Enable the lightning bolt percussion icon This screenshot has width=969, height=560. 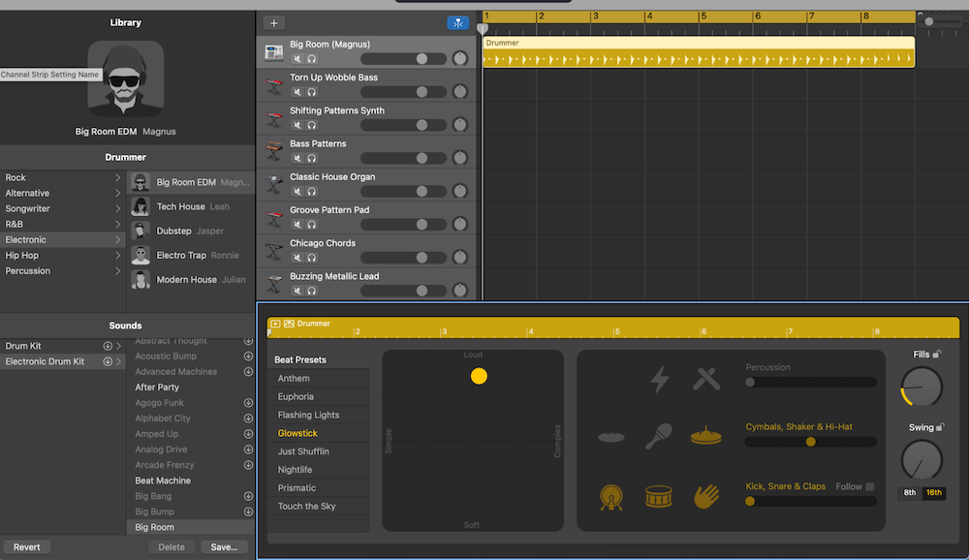click(659, 379)
